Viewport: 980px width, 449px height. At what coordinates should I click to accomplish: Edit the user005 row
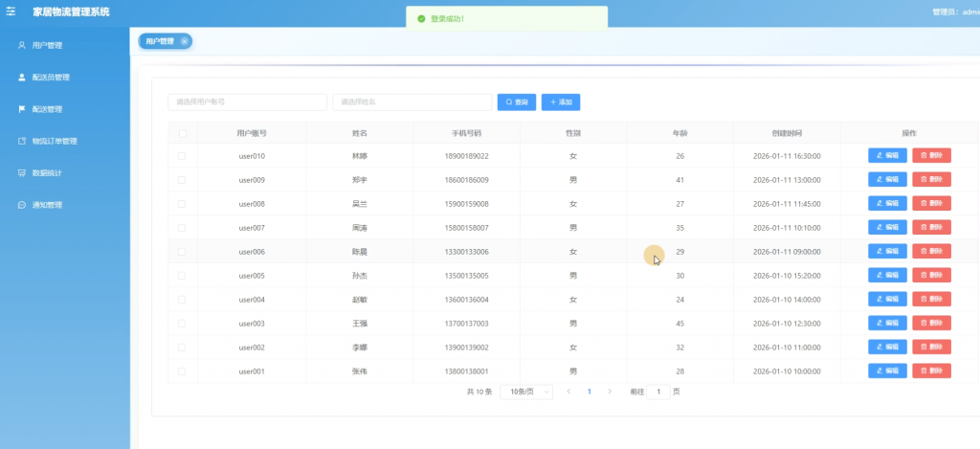point(887,275)
